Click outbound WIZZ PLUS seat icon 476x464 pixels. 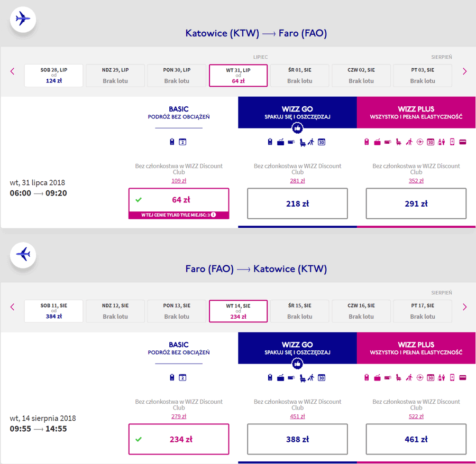click(399, 142)
